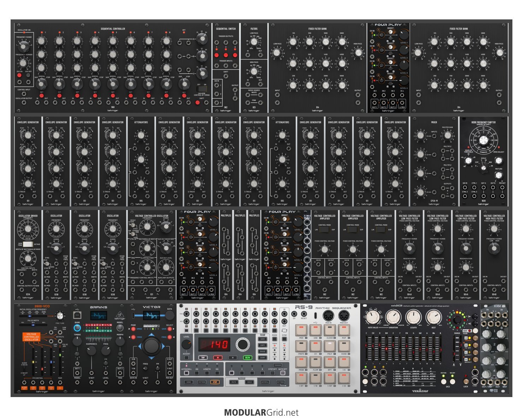Screen dimensions: 523x420
Task: Hit the CLOCK pad on the RS-9
Action: tap(329, 330)
